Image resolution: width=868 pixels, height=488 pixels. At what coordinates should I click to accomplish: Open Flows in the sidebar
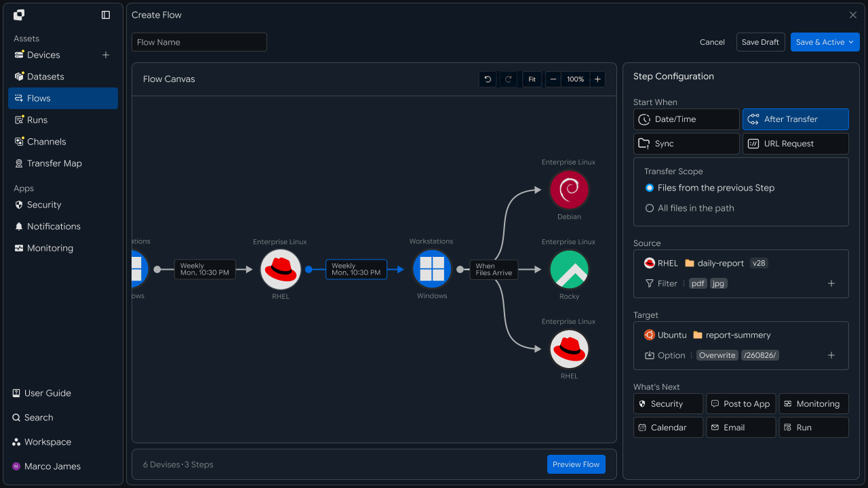pyautogui.click(x=63, y=98)
